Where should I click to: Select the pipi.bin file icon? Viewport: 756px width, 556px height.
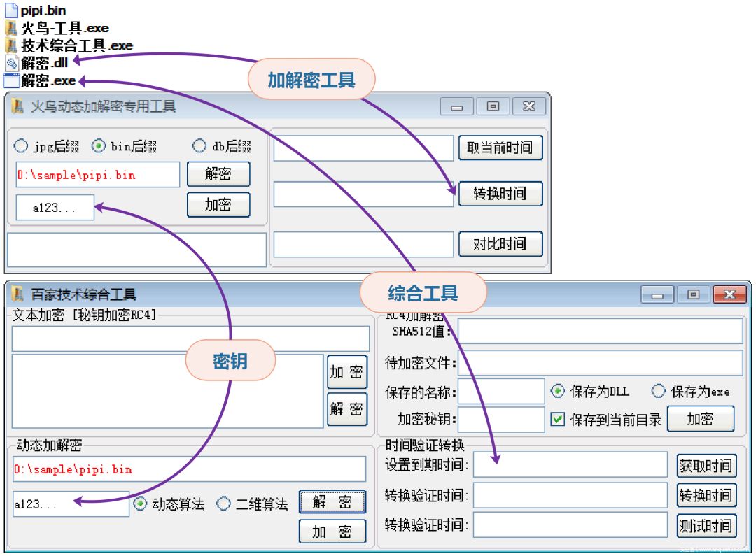click(11, 10)
